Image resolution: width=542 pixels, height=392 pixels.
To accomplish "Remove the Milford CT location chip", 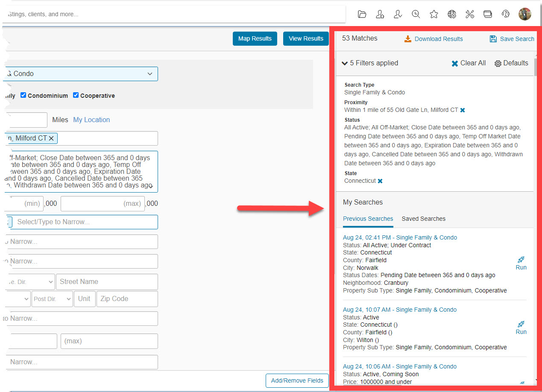I will 51,138.
